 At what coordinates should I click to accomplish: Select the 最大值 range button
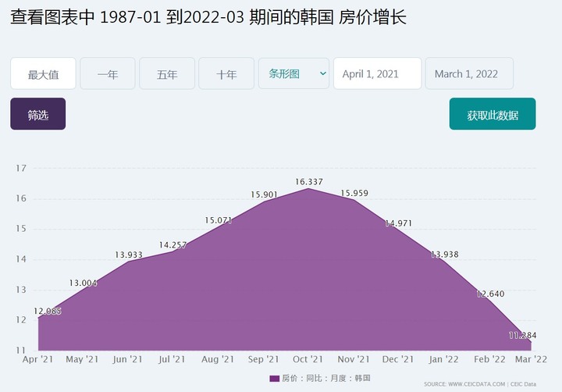pos(43,73)
